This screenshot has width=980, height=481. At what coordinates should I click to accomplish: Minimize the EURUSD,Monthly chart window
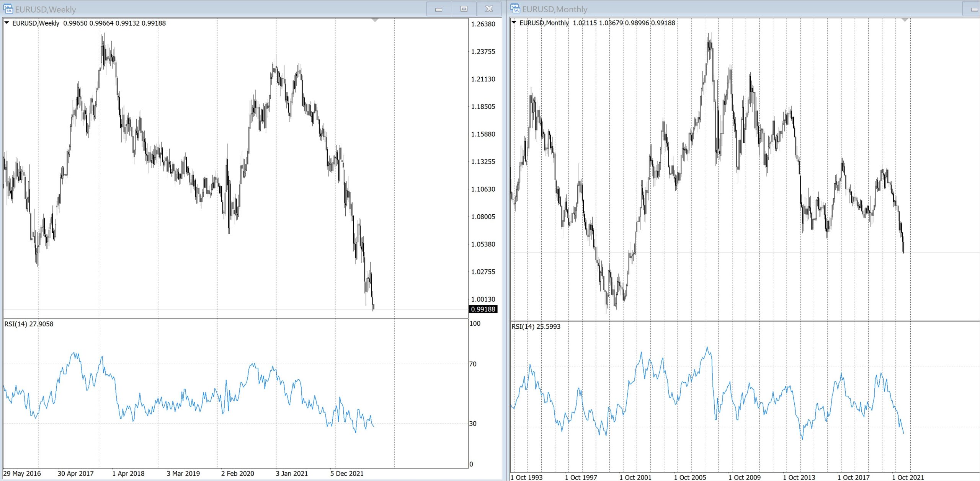tap(974, 9)
